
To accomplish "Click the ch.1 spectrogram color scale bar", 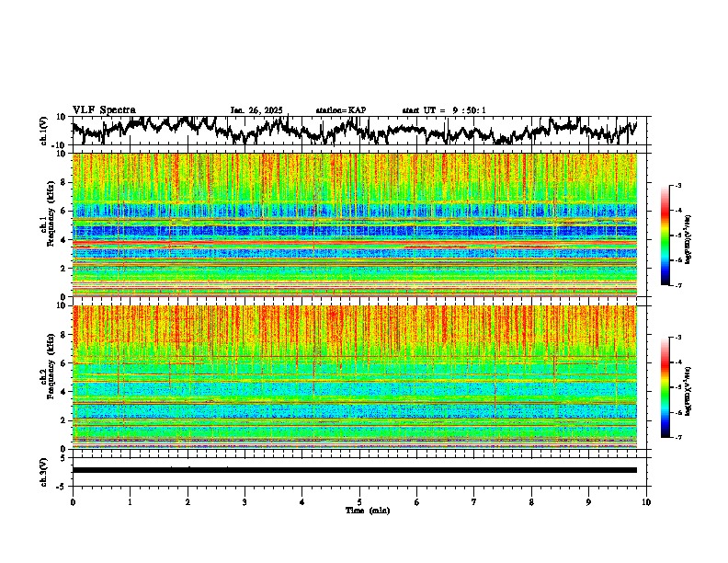I will (665, 236).
